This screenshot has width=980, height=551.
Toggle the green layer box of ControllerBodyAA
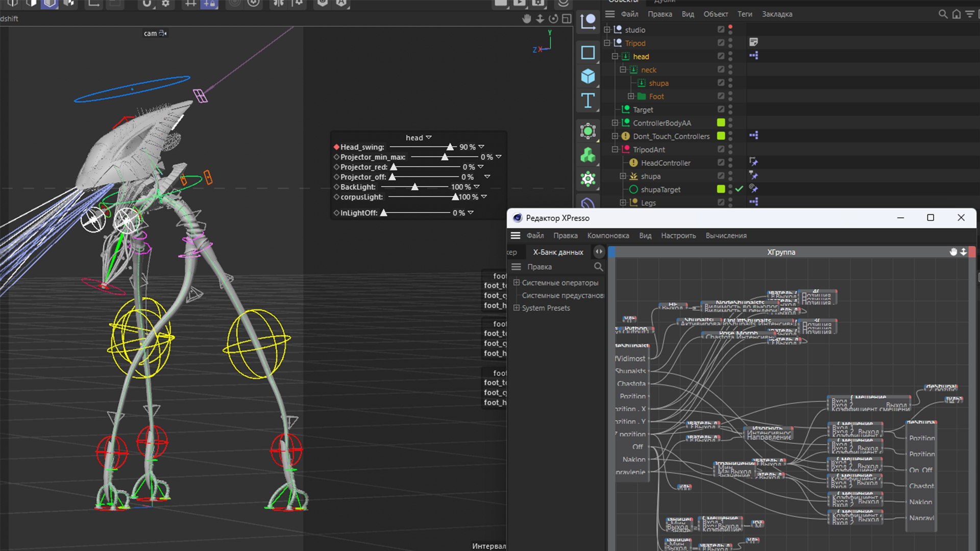(x=721, y=122)
